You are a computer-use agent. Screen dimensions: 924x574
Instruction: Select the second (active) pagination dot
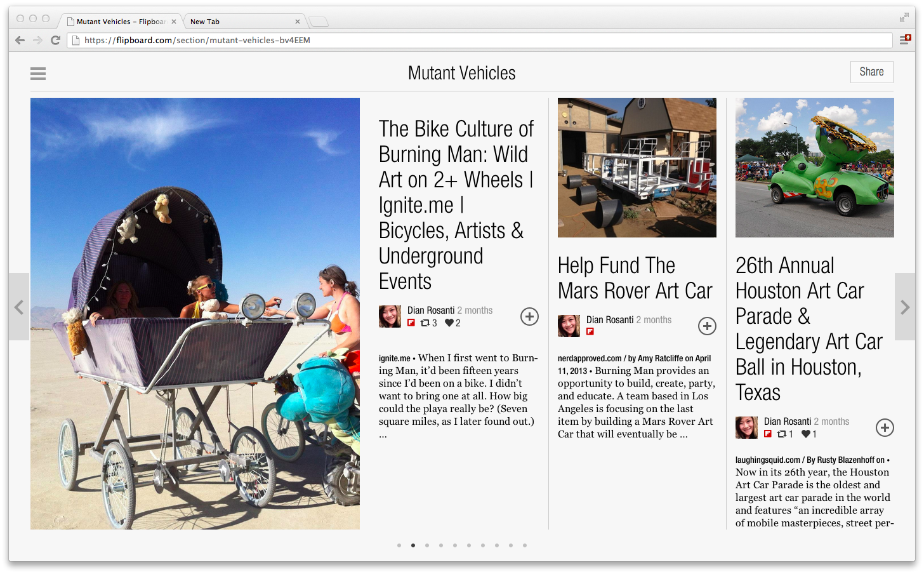click(413, 545)
